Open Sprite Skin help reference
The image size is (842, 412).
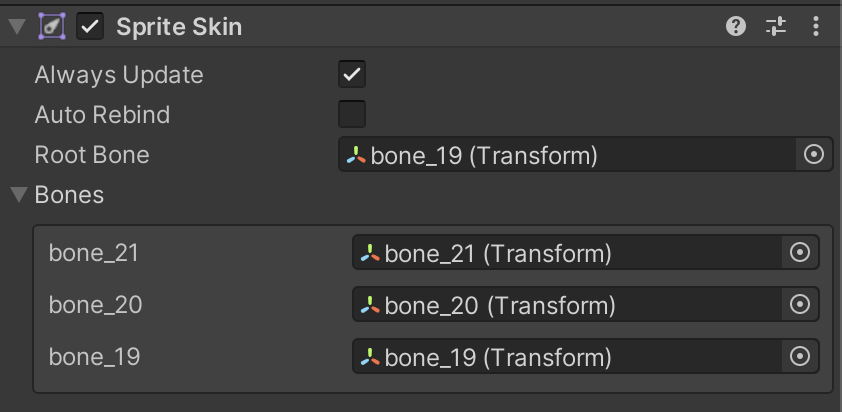pos(736,27)
